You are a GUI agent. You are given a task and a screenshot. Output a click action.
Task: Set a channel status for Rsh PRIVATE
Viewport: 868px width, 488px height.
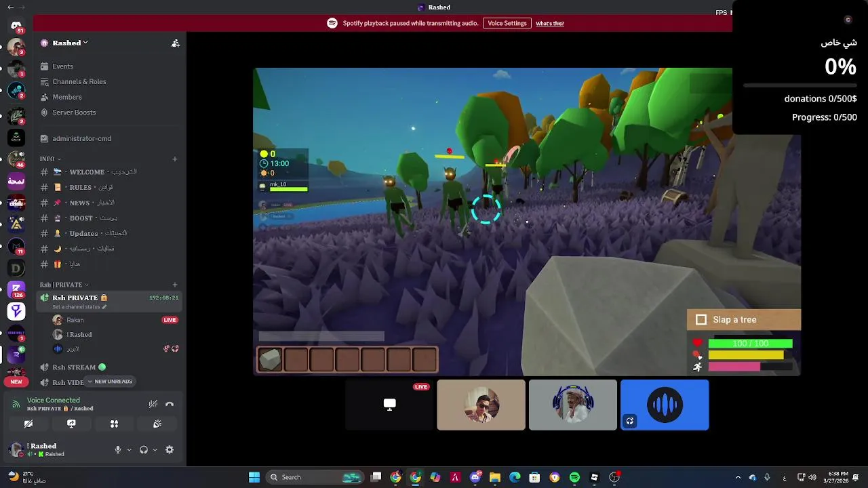[x=79, y=307]
